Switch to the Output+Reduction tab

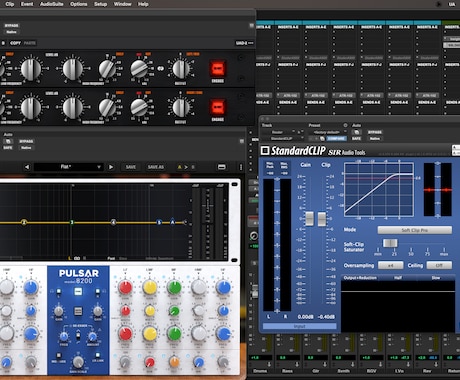click(x=360, y=277)
